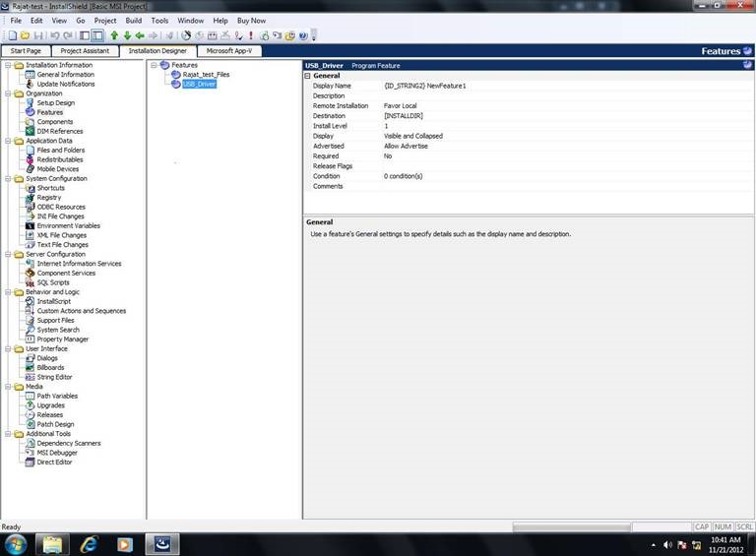
Task: Open Internet Explorer from taskbar
Action: pos(89,544)
